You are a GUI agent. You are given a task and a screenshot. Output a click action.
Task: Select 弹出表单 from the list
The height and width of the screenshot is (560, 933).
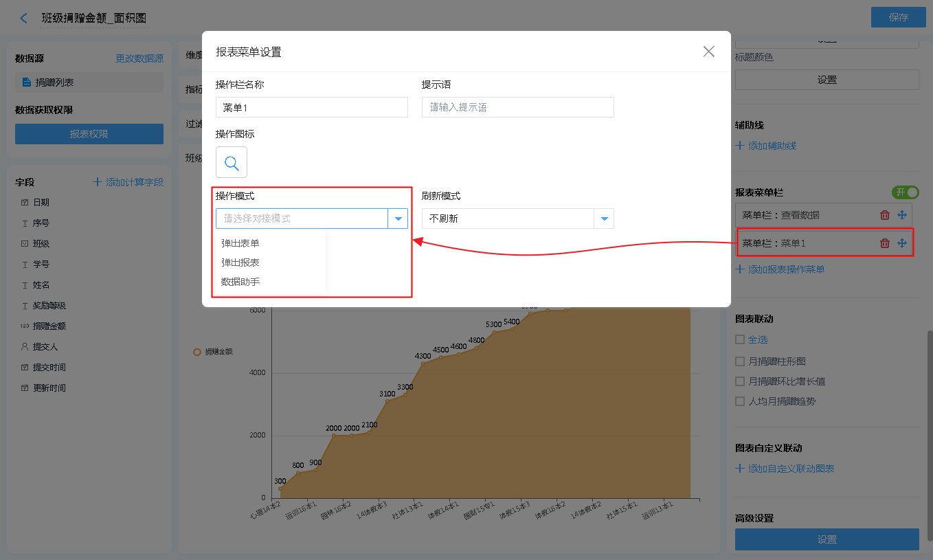[240, 243]
